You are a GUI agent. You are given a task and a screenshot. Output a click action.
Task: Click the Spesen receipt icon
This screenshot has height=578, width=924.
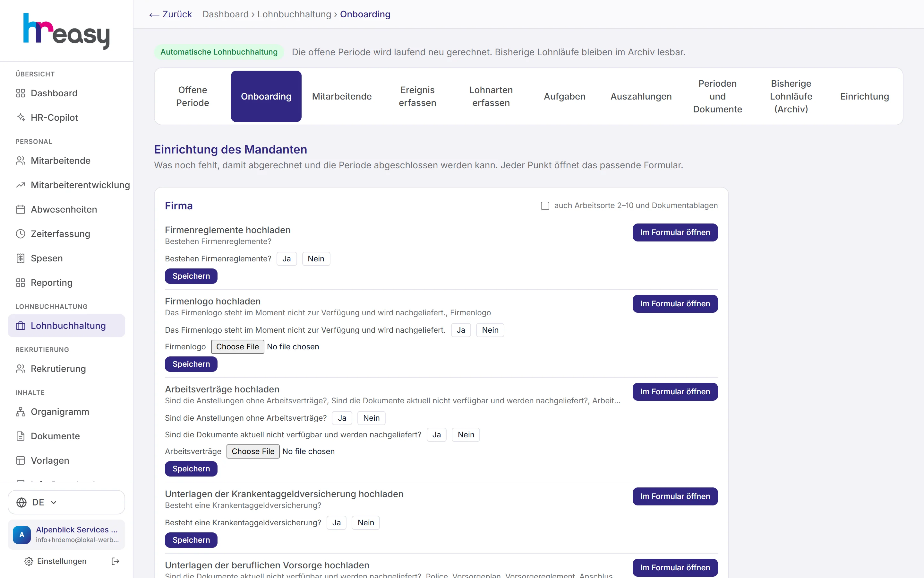(x=21, y=258)
